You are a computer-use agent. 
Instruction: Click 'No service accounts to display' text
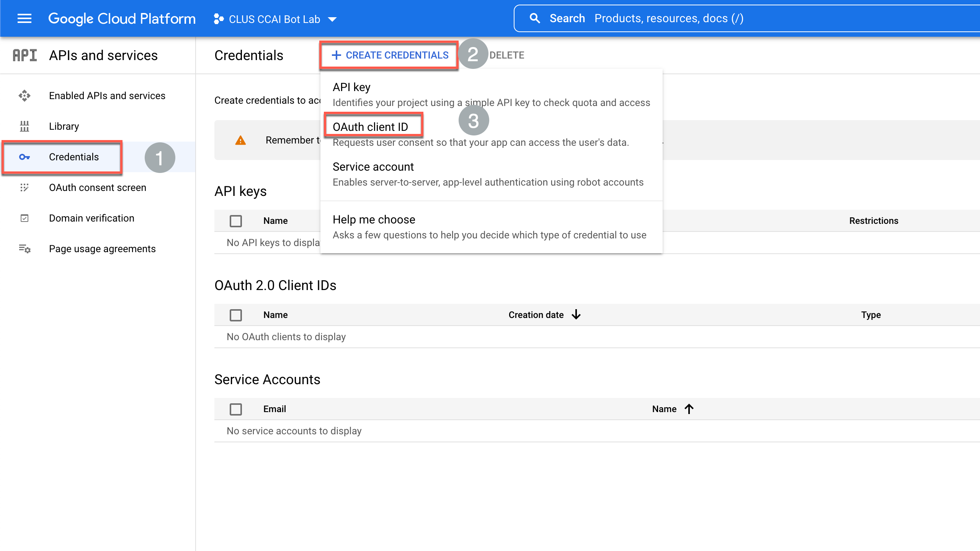pyautogui.click(x=294, y=431)
